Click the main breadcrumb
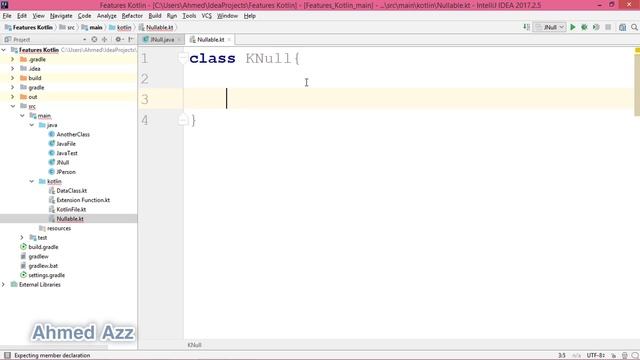The height and width of the screenshot is (360, 640). 92,27
